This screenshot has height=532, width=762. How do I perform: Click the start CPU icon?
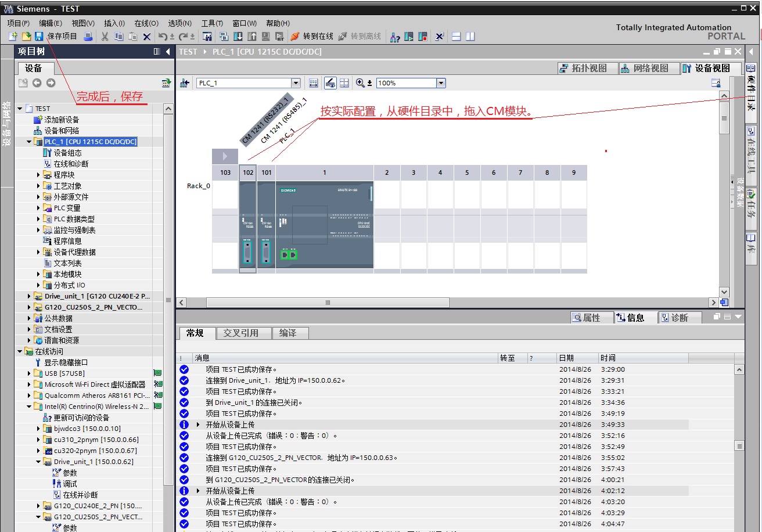(409, 37)
